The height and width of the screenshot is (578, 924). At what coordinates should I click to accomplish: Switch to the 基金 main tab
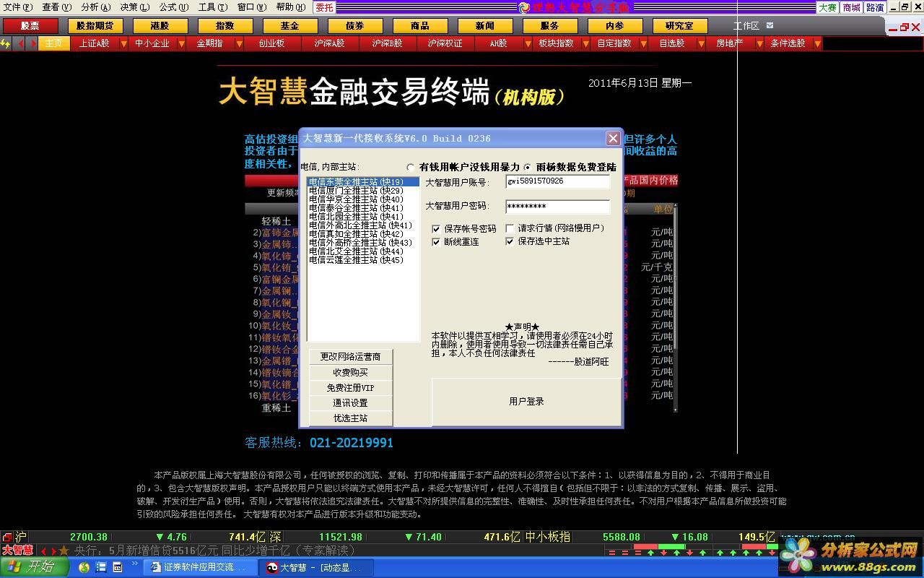pos(289,26)
